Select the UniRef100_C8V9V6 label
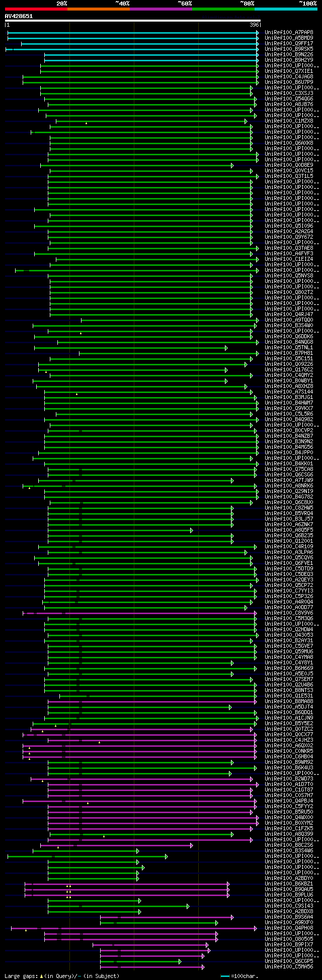The height and width of the screenshot is (980, 322). (289, 613)
